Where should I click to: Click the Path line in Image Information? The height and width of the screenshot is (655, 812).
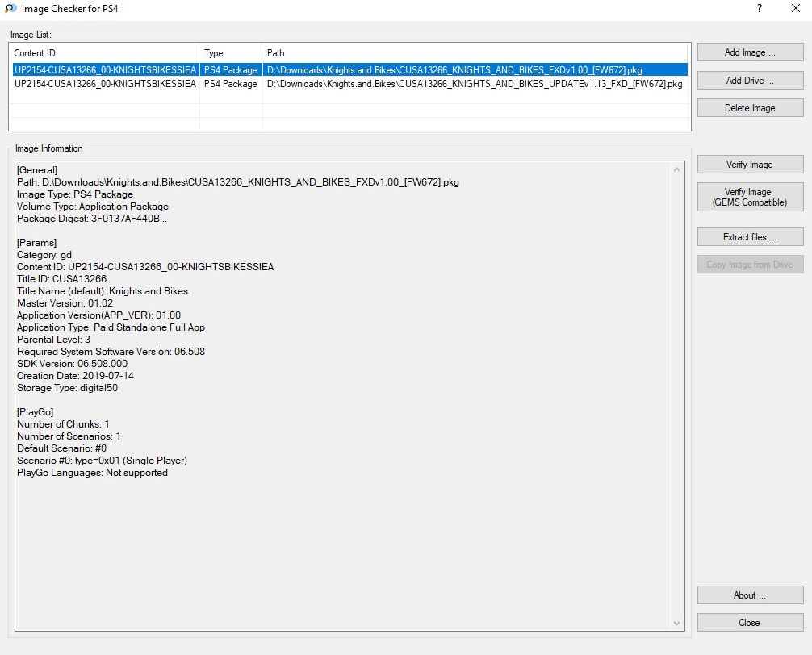point(238,182)
